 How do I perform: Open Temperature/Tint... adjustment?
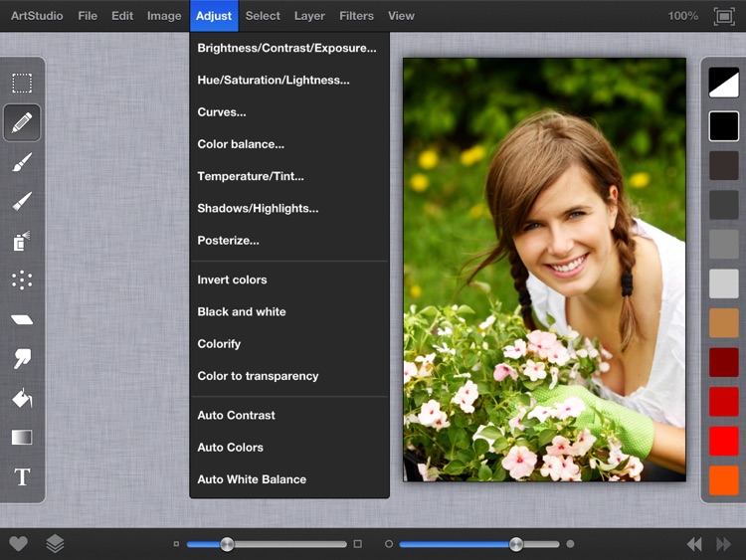point(289,176)
